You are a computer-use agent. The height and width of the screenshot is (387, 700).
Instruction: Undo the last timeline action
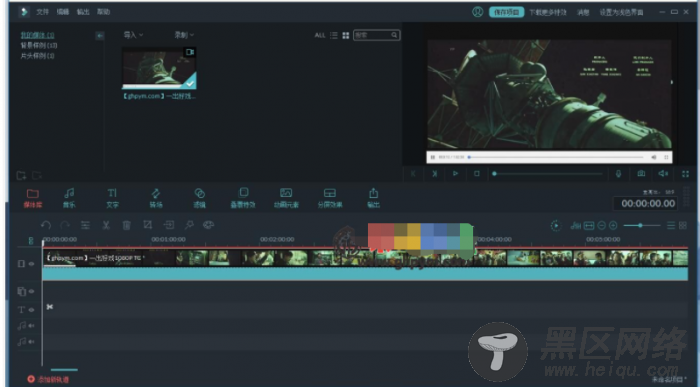[46, 225]
